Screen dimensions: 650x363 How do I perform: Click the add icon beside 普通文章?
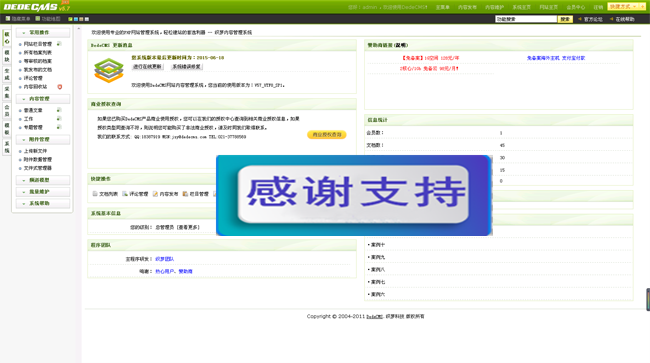(59, 110)
